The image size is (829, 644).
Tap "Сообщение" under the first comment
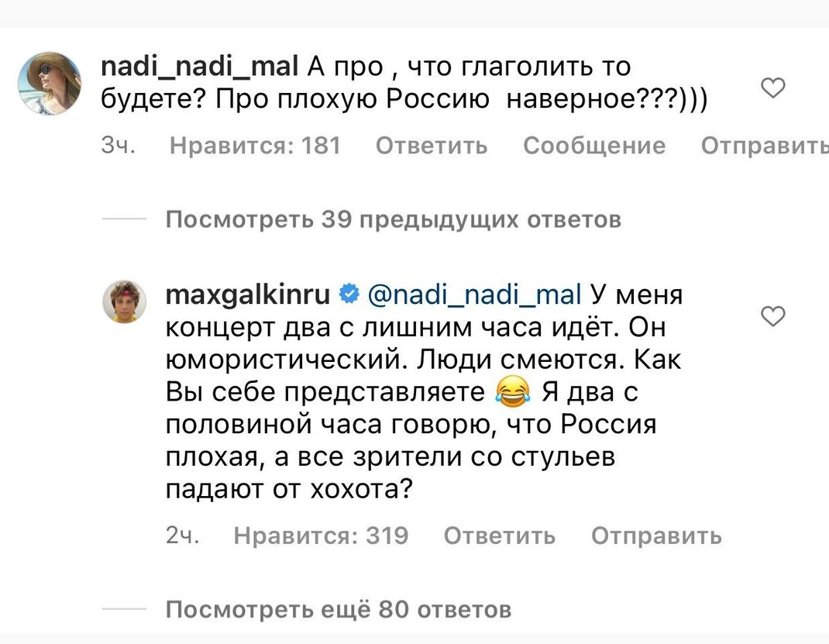594,146
